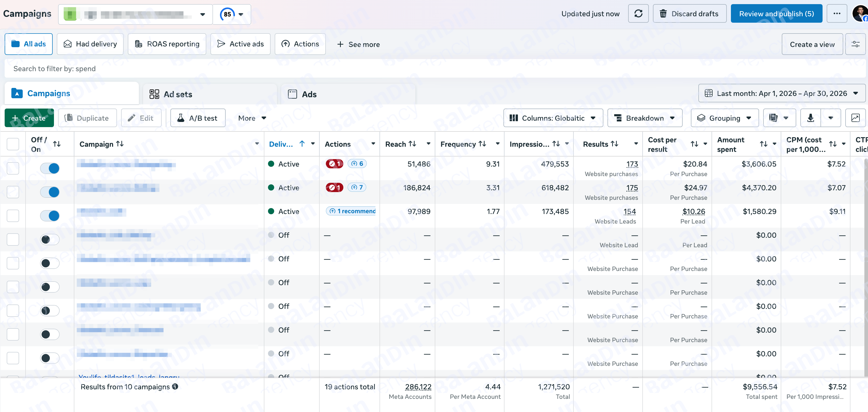868x412 pixels.
Task: Click the refresh data icon
Action: pyautogui.click(x=638, y=14)
